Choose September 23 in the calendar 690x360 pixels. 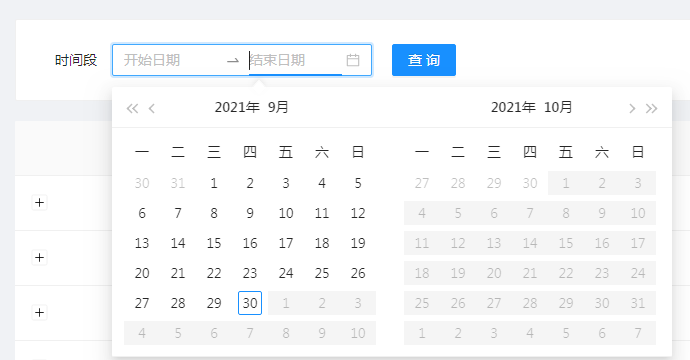click(250, 273)
